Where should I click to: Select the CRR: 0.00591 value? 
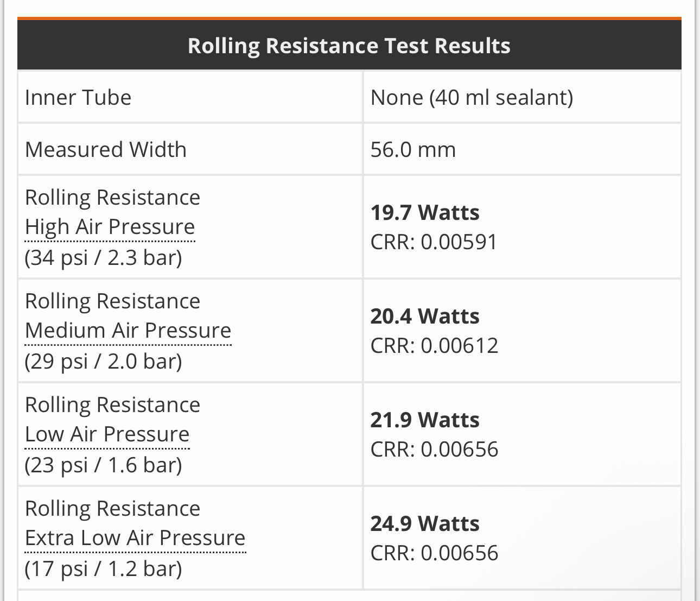coord(434,242)
